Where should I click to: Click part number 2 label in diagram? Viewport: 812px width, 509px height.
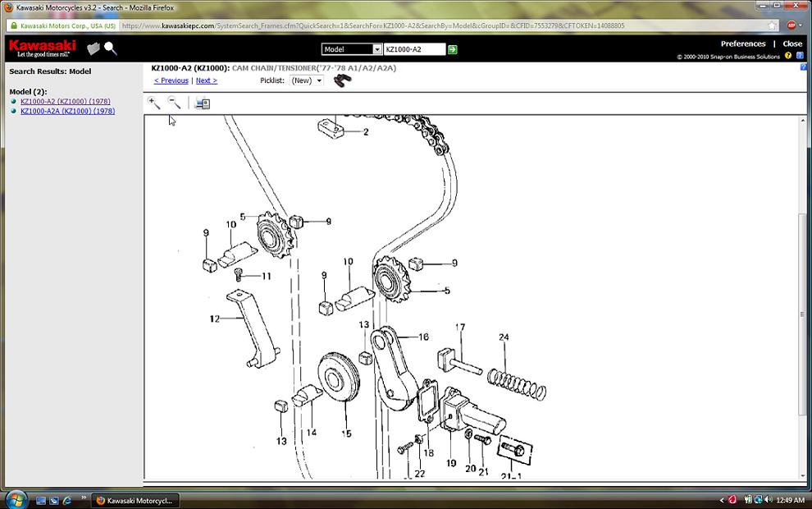366,131
